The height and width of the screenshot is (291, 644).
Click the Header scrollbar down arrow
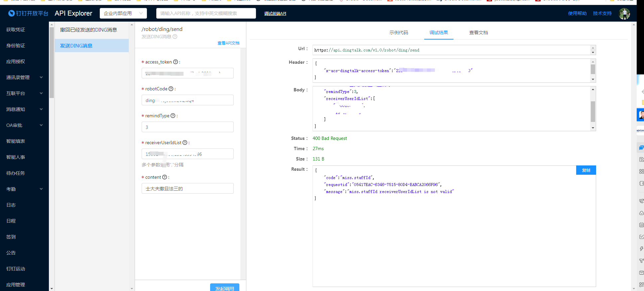pos(593,79)
